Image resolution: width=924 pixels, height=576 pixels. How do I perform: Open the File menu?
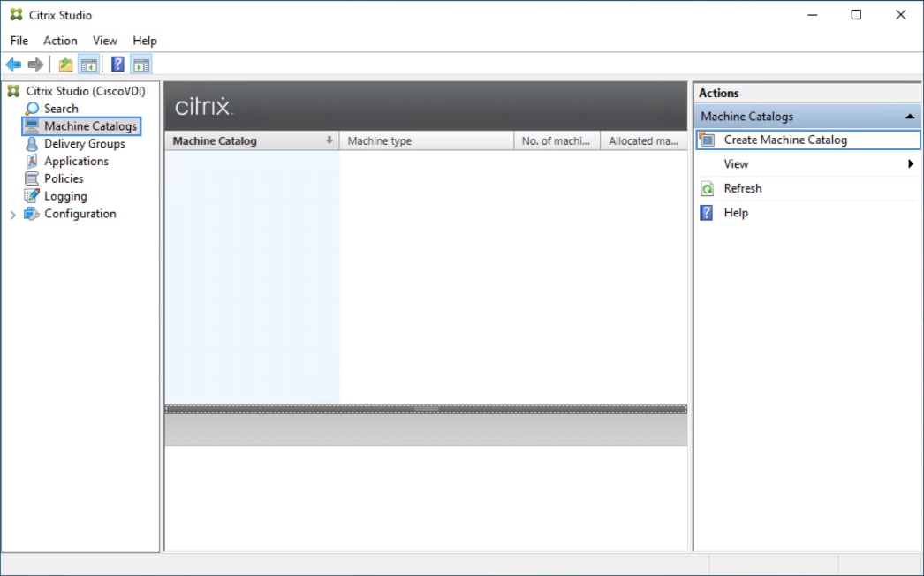pyautogui.click(x=19, y=41)
